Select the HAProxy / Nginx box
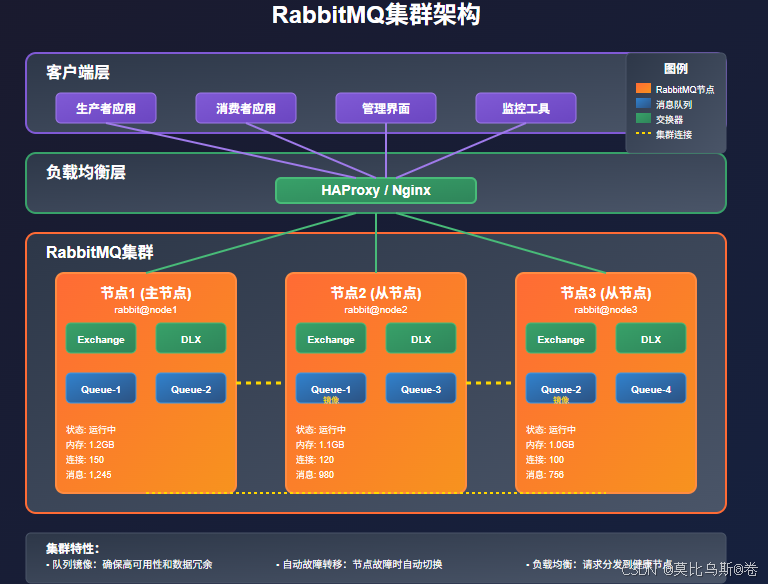 point(376,190)
